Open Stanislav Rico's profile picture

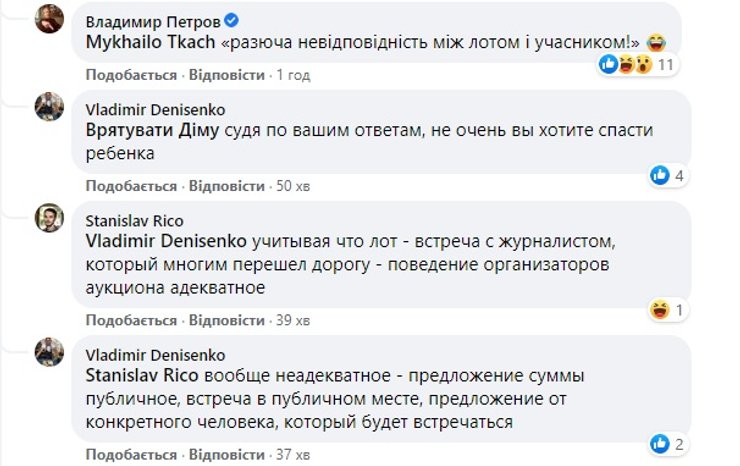[51, 218]
